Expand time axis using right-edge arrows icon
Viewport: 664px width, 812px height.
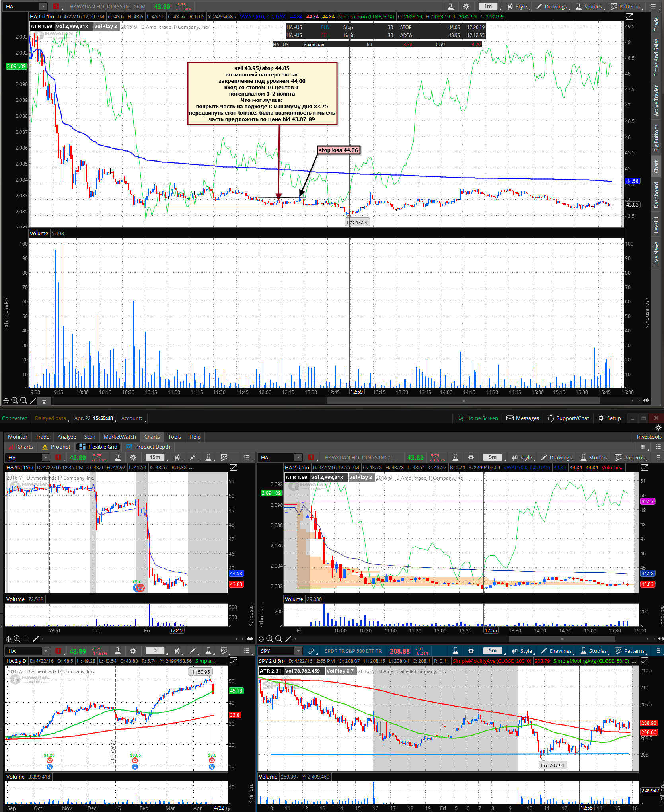coord(646,400)
